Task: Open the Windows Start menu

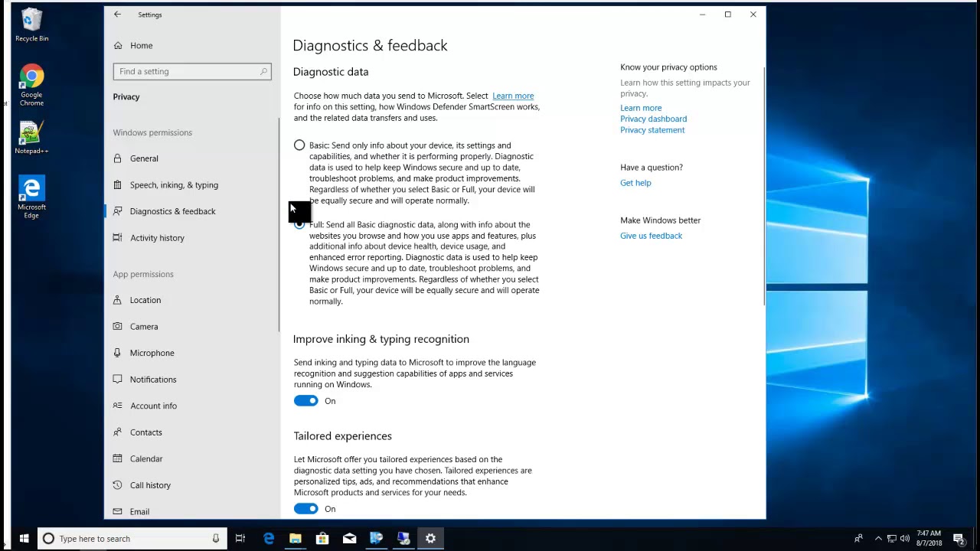Action: coord(24,539)
